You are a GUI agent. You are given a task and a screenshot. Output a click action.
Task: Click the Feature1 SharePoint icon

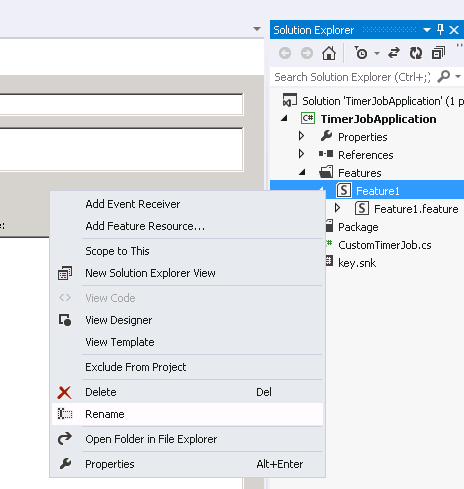pyautogui.click(x=344, y=190)
